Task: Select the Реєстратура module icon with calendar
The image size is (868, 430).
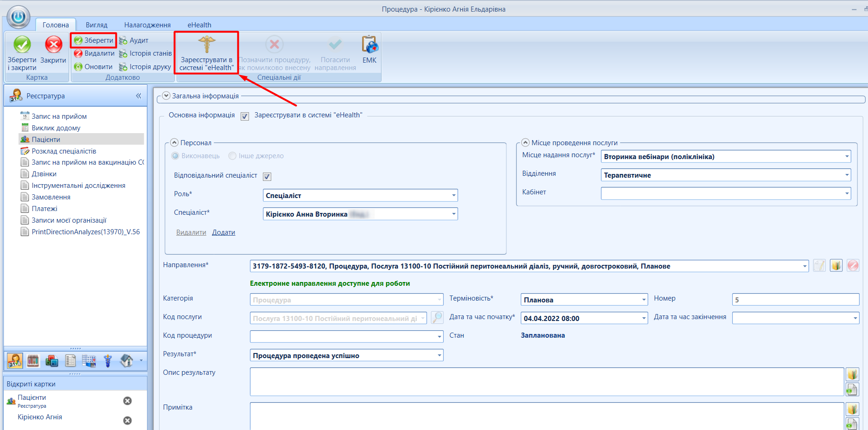Action: pyautogui.click(x=14, y=360)
